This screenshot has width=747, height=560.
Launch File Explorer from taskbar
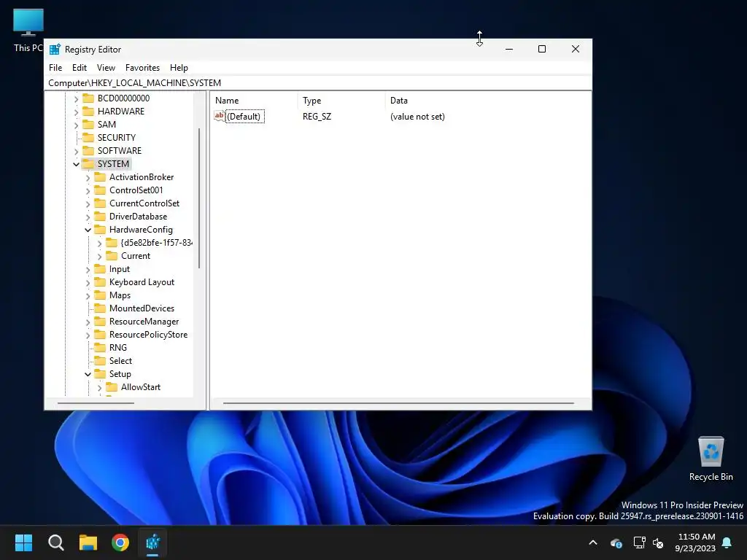click(88, 542)
